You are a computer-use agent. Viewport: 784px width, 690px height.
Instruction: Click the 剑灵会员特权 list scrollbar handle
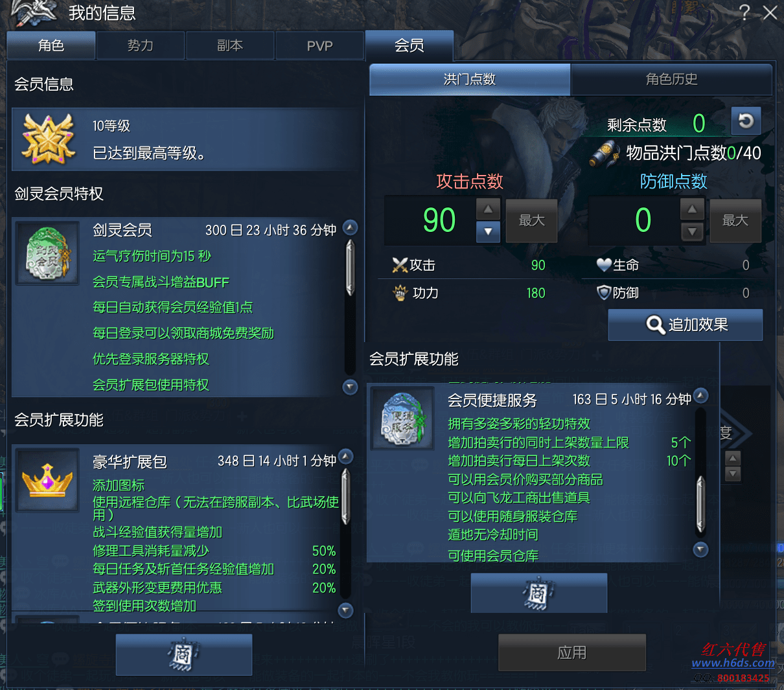350,268
